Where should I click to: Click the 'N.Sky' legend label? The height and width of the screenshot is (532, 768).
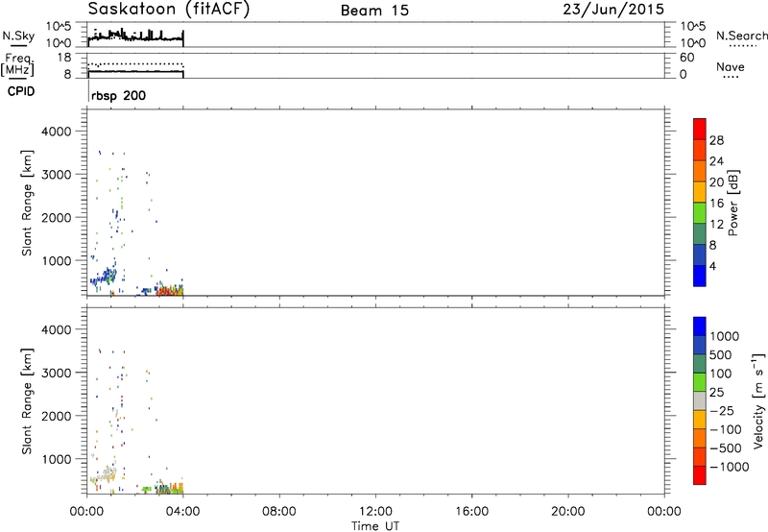18,36
